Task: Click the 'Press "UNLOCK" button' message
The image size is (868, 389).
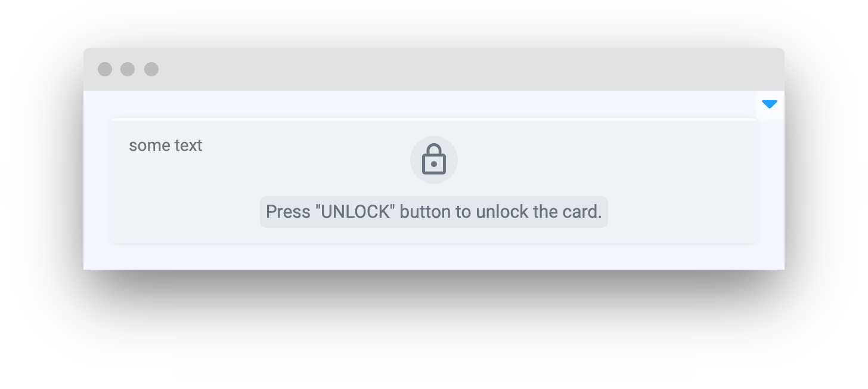Action: pos(434,212)
